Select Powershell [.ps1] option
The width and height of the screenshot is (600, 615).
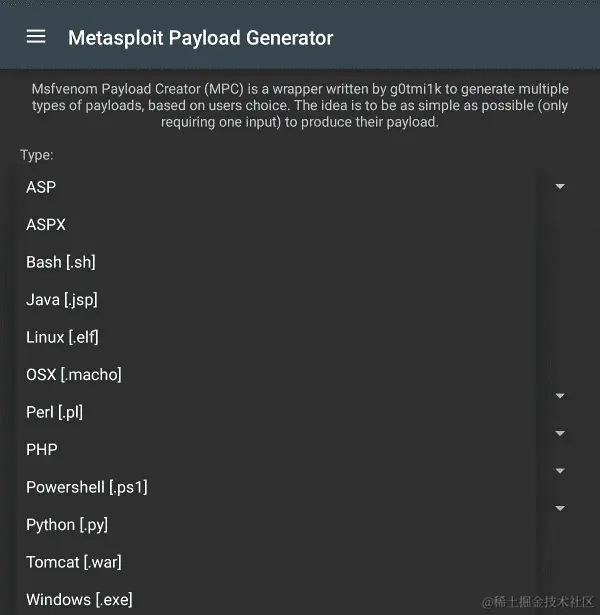[x=276, y=487]
